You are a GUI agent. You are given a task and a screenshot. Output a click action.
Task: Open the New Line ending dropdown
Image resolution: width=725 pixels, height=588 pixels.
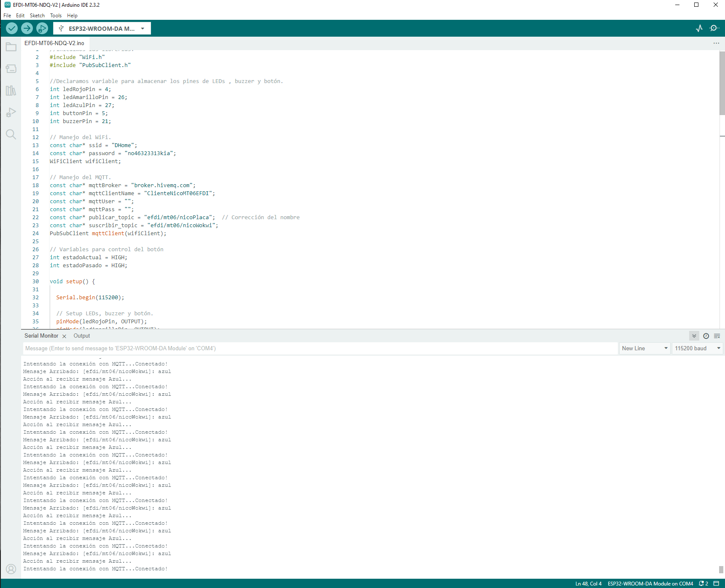coord(644,348)
